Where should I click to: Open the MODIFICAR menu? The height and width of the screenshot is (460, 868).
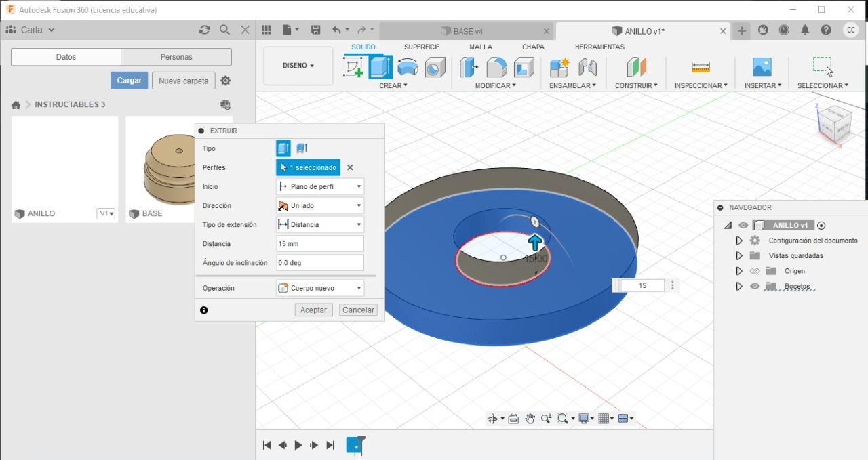coord(495,85)
